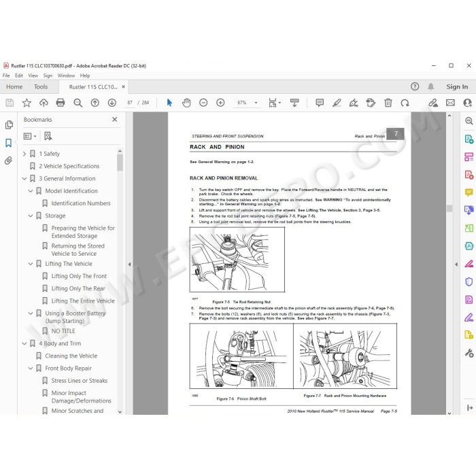Open page thumbnails panel icon
This screenshot has width=476, height=476.
[9, 124]
